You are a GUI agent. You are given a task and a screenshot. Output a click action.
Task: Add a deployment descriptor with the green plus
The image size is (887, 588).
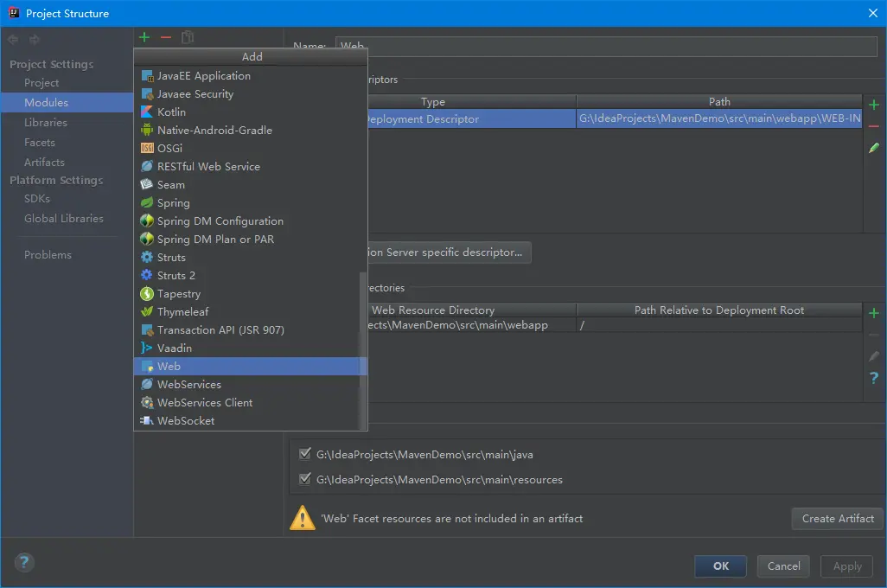pos(874,105)
